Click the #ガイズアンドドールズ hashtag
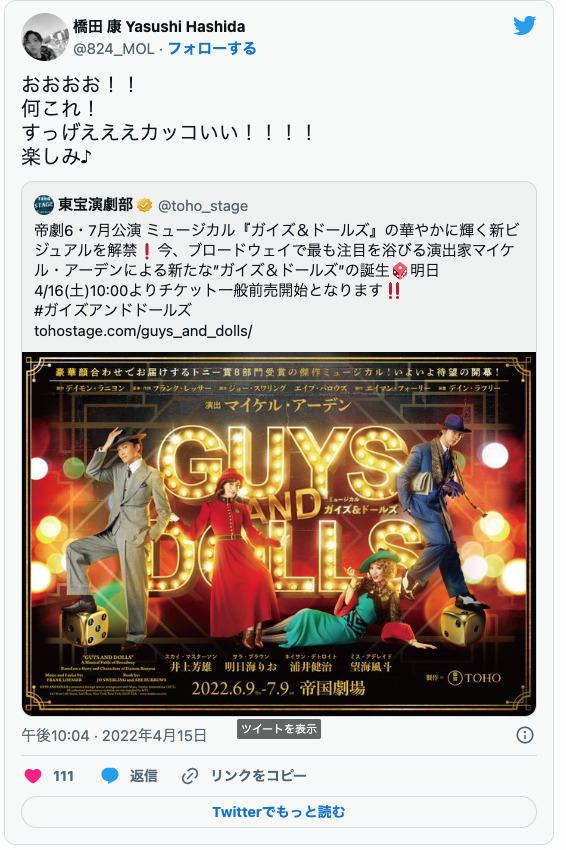 click(113, 310)
